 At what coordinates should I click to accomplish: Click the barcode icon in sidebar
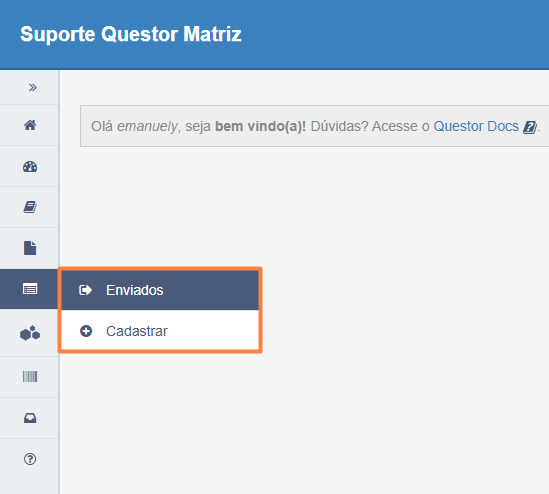coord(30,377)
